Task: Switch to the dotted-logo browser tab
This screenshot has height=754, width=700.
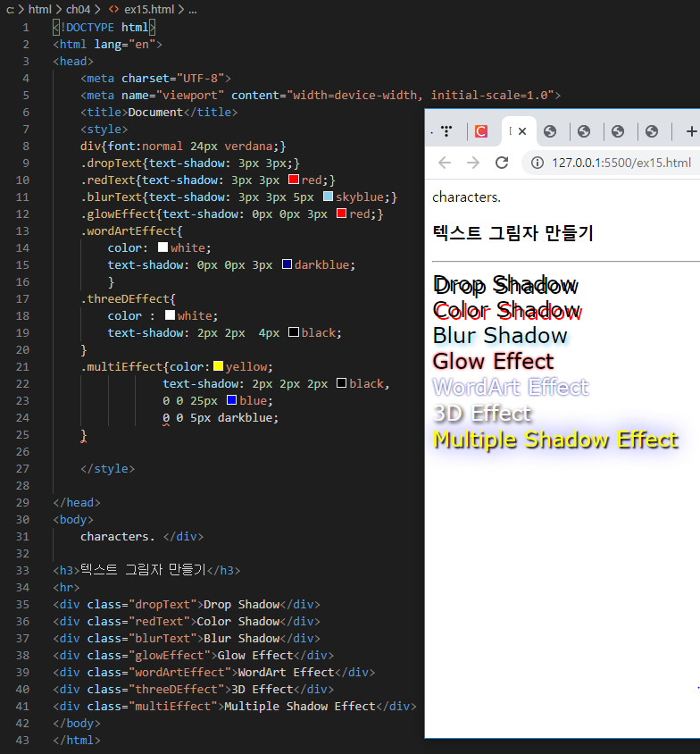Action: point(446,131)
